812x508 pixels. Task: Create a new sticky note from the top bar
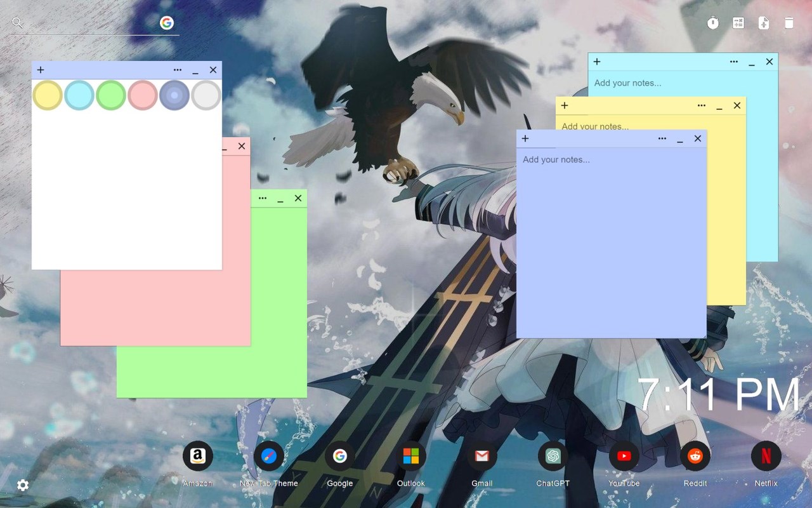[764, 23]
